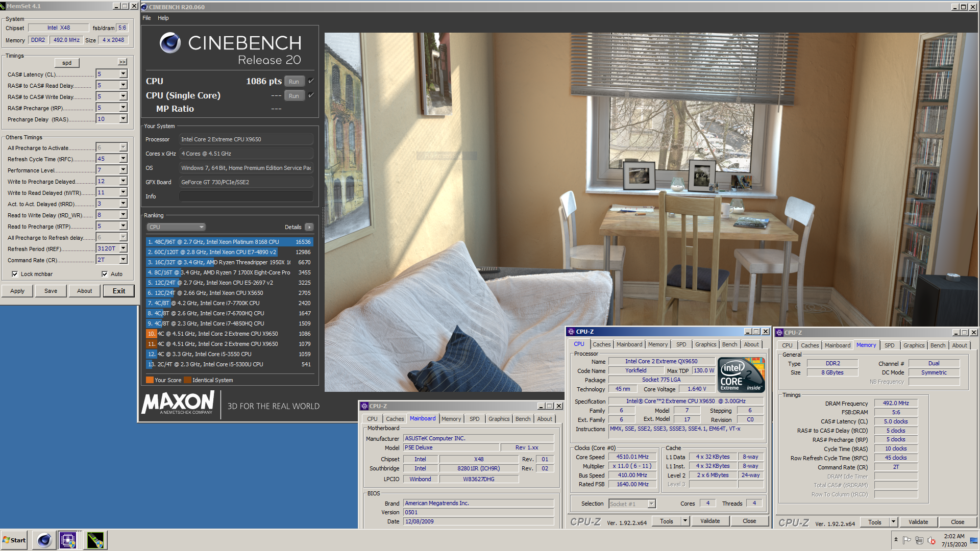980x551 pixels.
Task: Open the CAS# Latency dropdown
Action: (x=123, y=74)
